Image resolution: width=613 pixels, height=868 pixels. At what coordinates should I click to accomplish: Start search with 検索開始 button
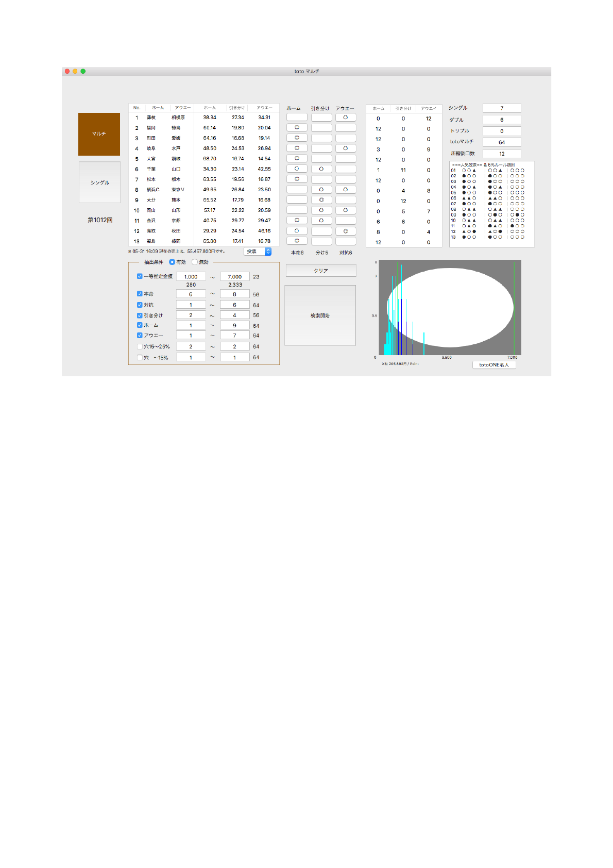[320, 315]
